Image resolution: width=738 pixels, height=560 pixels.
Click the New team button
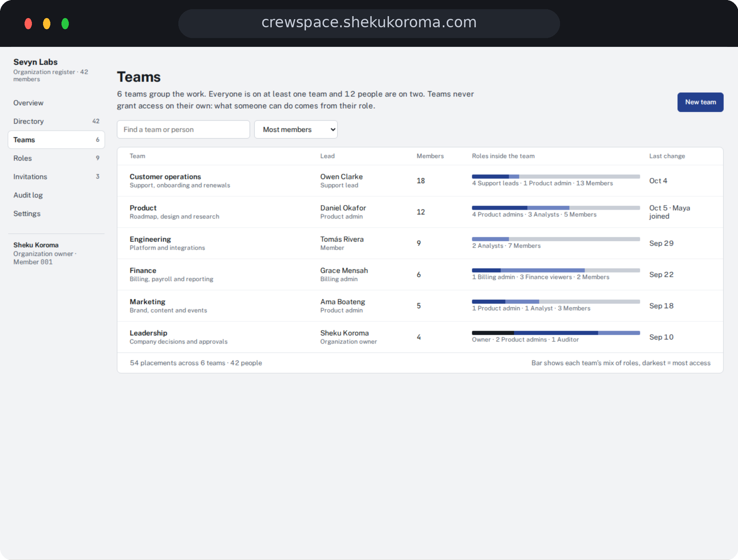point(700,102)
